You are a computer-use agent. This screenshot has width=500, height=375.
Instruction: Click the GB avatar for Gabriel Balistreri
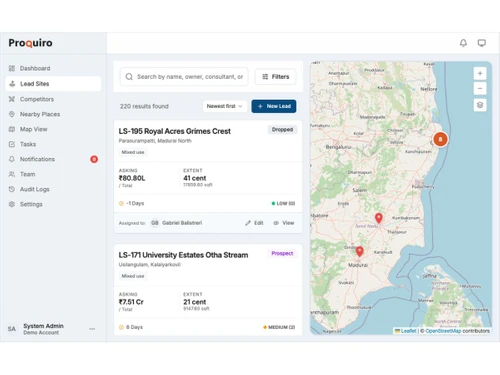click(154, 223)
